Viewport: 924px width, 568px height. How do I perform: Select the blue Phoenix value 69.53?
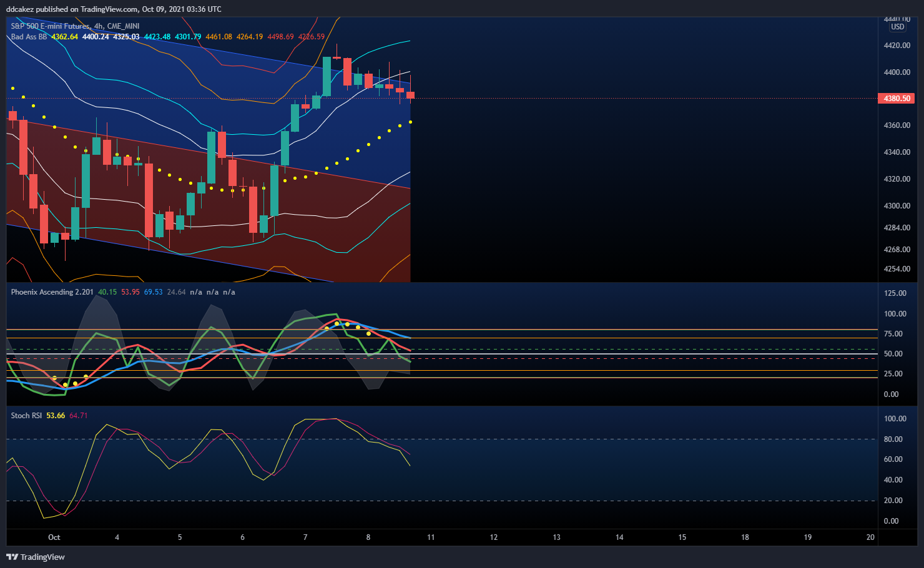(154, 292)
